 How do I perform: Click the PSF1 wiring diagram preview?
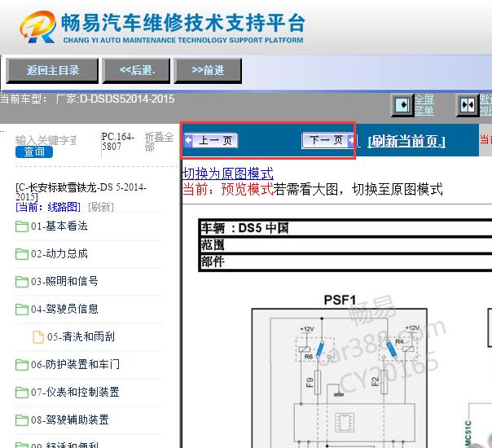340,378
